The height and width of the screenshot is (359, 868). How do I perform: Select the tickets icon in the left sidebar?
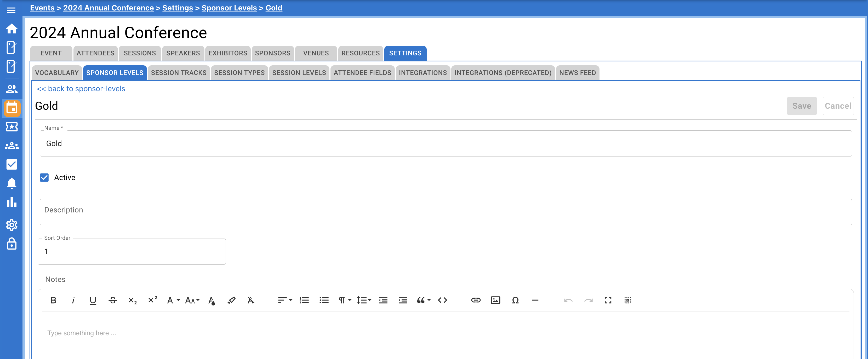12,127
